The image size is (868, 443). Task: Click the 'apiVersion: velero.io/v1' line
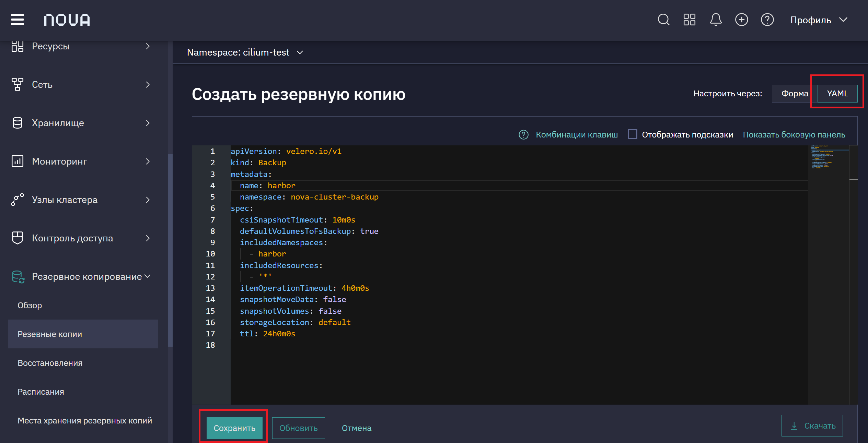point(286,151)
